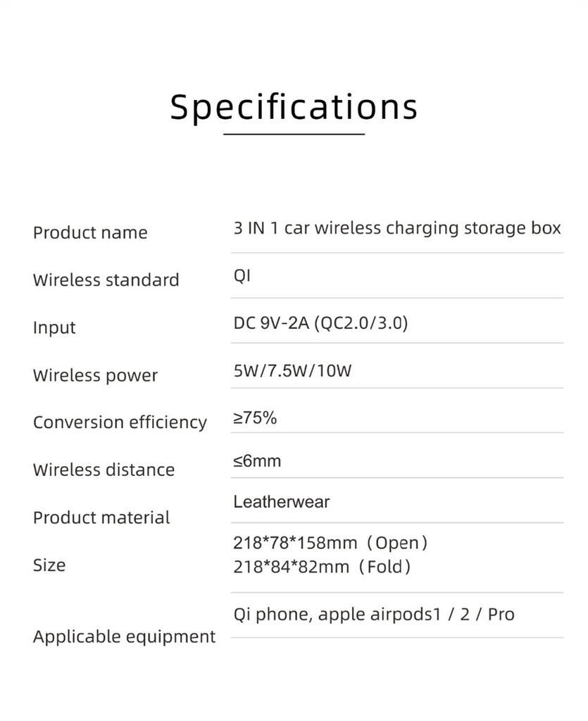Click the Leatherwear material value
This screenshot has width=588, height=721.
281,502
